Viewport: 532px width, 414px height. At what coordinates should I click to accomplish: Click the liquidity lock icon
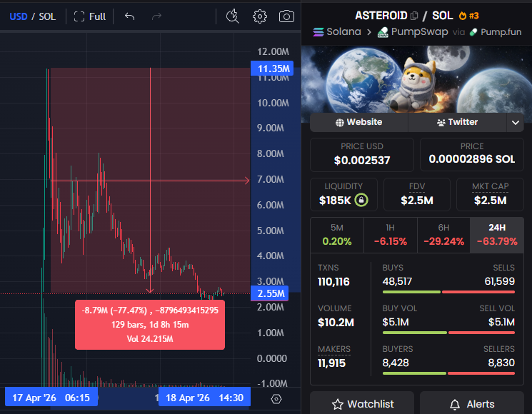[x=361, y=200]
